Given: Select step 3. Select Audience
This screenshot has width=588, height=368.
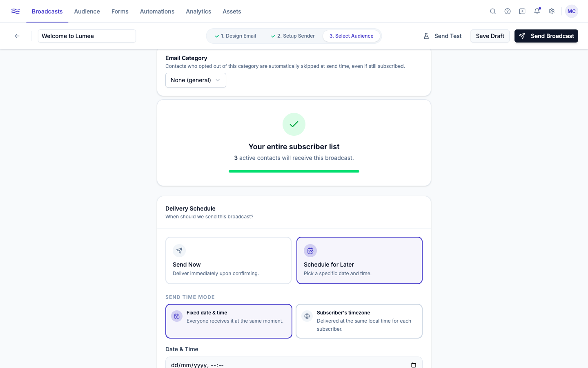Looking at the screenshot, I should click(x=352, y=36).
